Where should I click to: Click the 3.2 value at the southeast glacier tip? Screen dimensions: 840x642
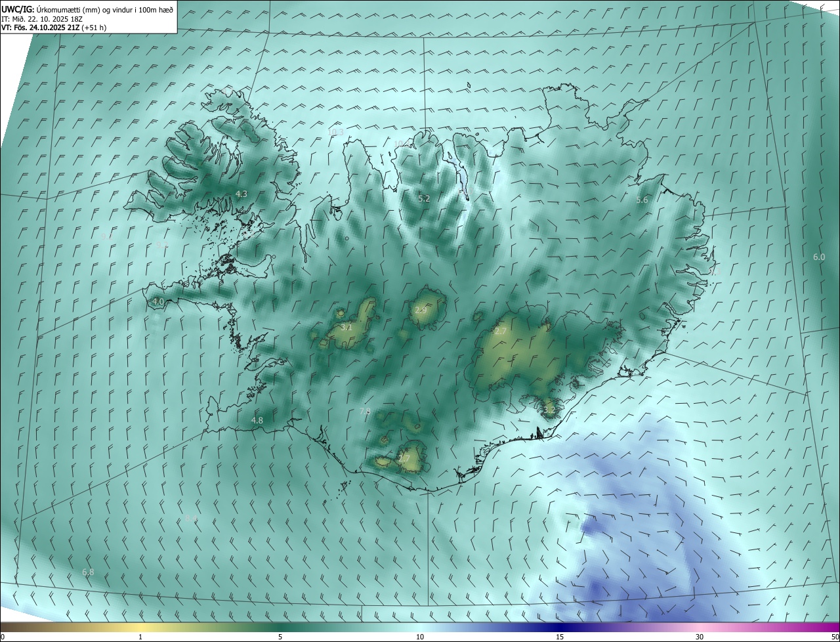pos(549,410)
